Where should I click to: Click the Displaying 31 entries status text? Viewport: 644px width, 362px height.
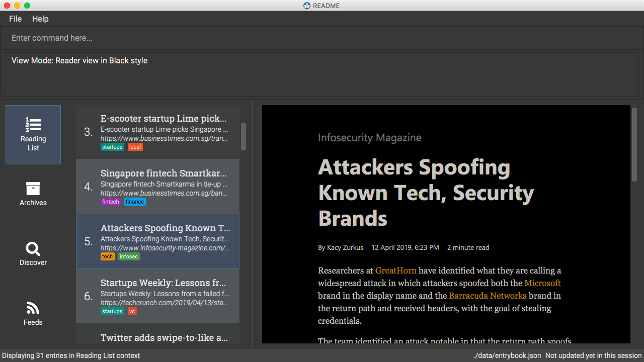[x=71, y=355]
